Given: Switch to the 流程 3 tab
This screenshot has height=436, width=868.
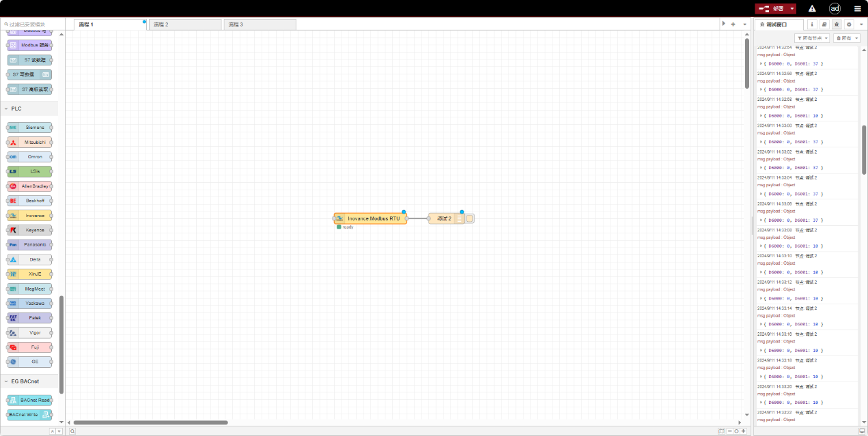Looking at the screenshot, I should click(x=260, y=25).
